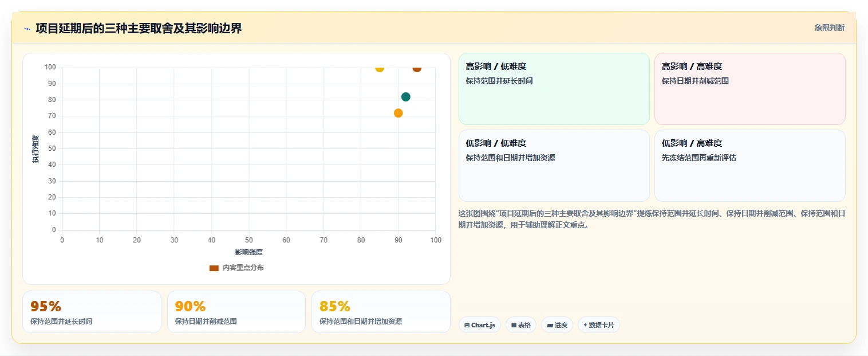Click the 进度 tag pill
The image size is (868, 356).
pyautogui.click(x=557, y=325)
